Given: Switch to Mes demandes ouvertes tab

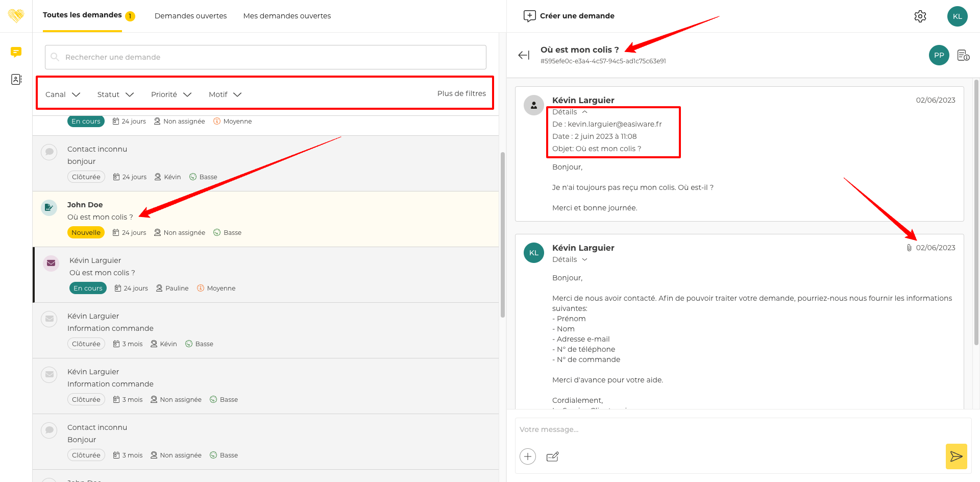Looking at the screenshot, I should pos(287,16).
